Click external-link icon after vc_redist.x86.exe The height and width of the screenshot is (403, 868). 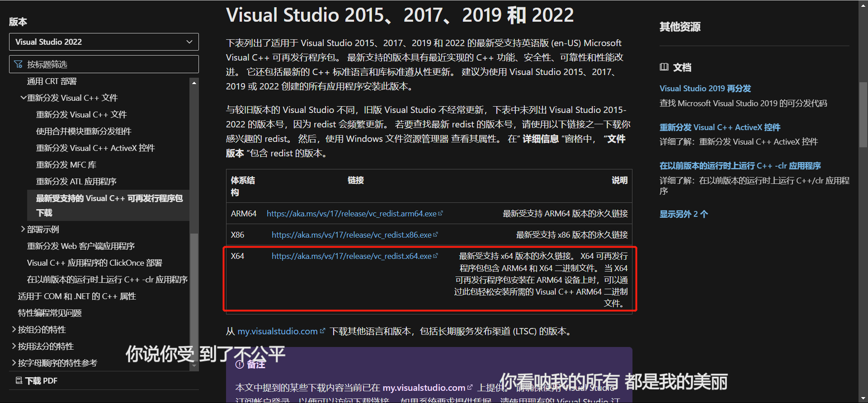(x=435, y=234)
